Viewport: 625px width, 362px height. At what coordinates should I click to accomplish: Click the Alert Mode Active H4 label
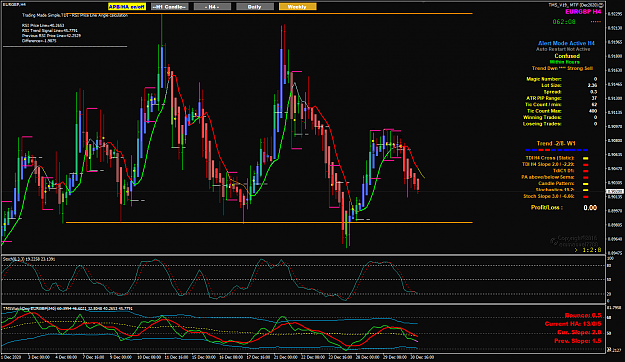click(x=566, y=43)
